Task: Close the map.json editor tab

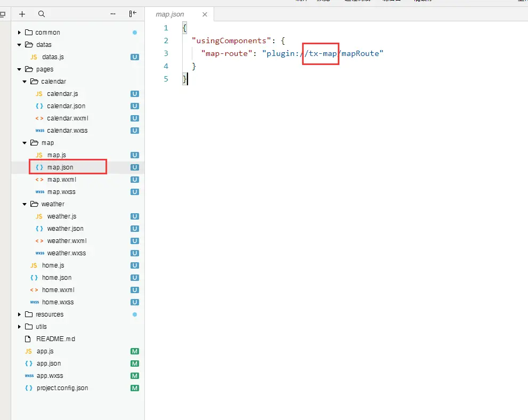Action: [x=205, y=14]
